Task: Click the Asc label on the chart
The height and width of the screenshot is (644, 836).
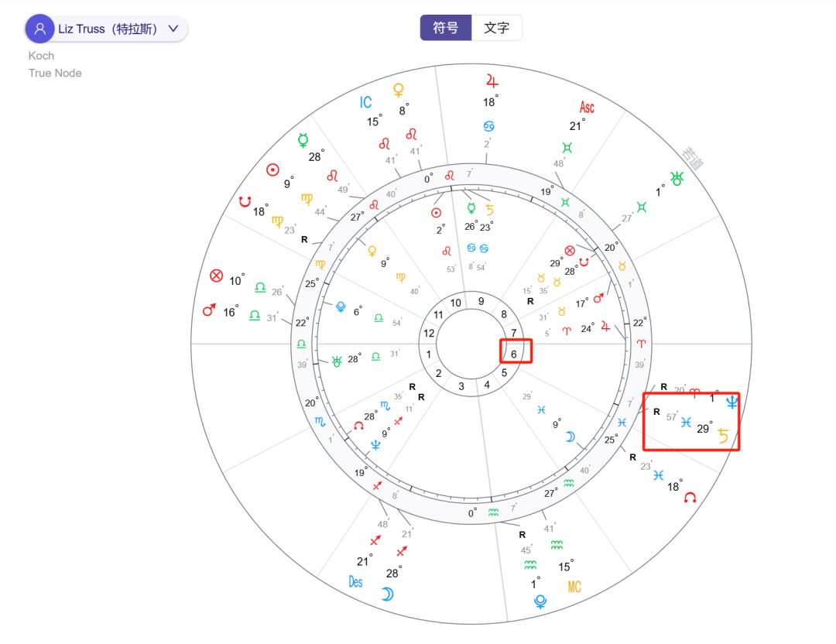Action: point(586,107)
